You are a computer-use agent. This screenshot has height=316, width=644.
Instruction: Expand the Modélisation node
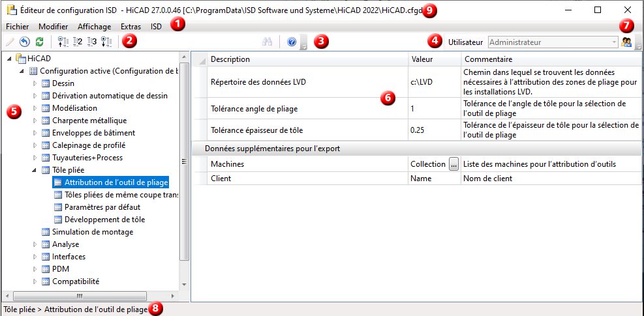[35, 108]
